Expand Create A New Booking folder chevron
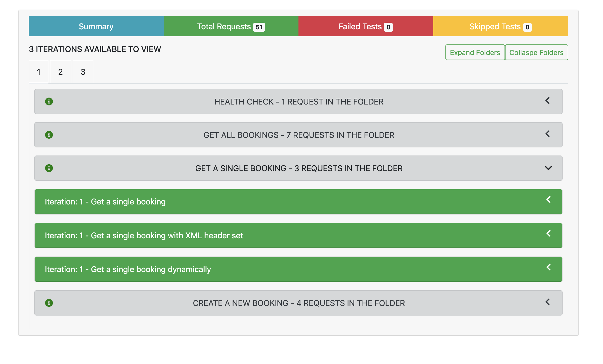 [547, 302]
